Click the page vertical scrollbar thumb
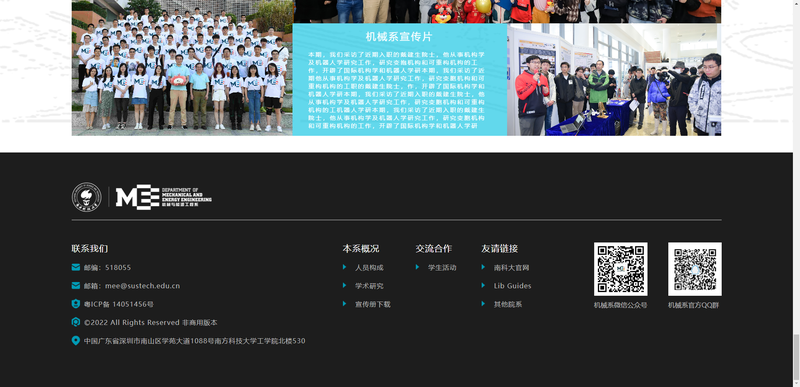Screen dimensions: 800x387 pyautogui.click(x=796, y=358)
